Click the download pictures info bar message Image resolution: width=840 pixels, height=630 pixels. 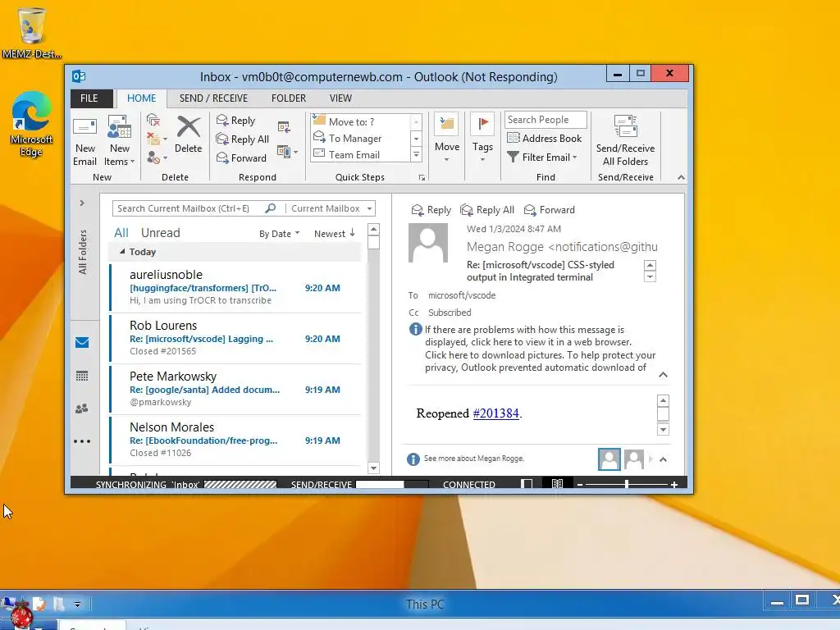pos(540,361)
